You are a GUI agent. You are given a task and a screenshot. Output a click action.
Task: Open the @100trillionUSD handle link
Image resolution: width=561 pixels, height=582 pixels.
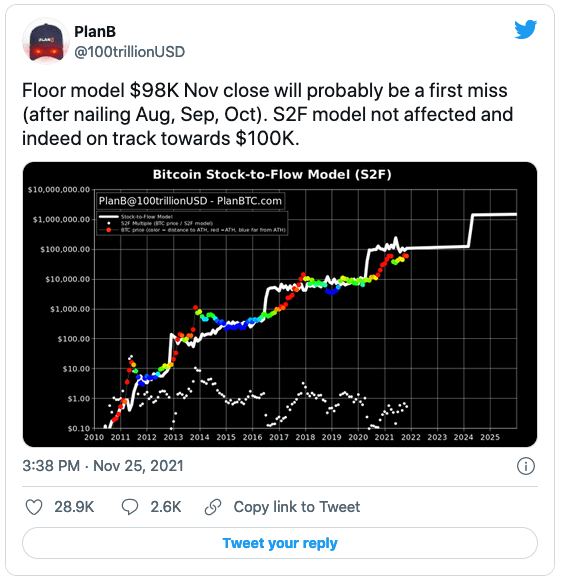point(130,52)
